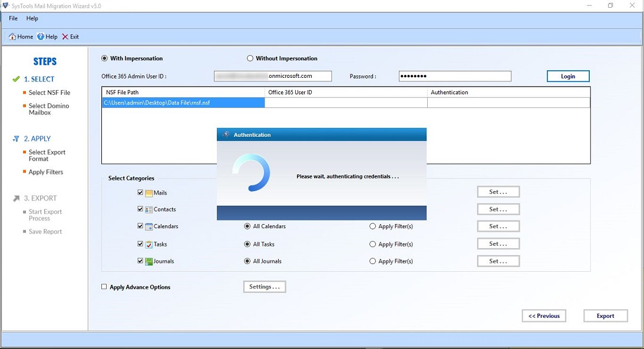Image resolution: width=644 pixels, height=349 pixels.
Task: Click the Contacts card icon
Action: (x=149, y=209)
